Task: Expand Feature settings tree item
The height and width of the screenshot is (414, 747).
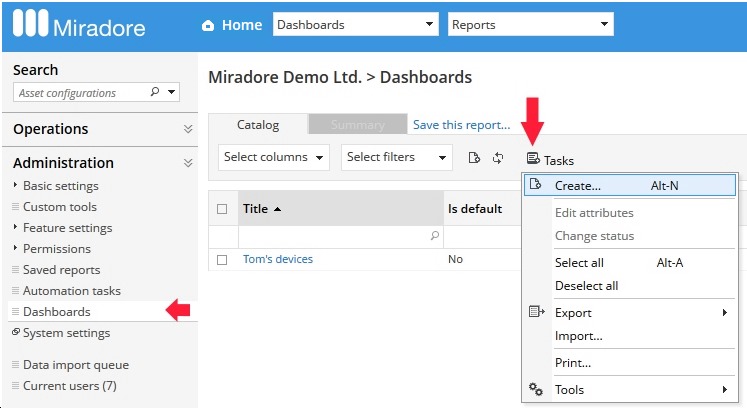Action: coord(15,227)
